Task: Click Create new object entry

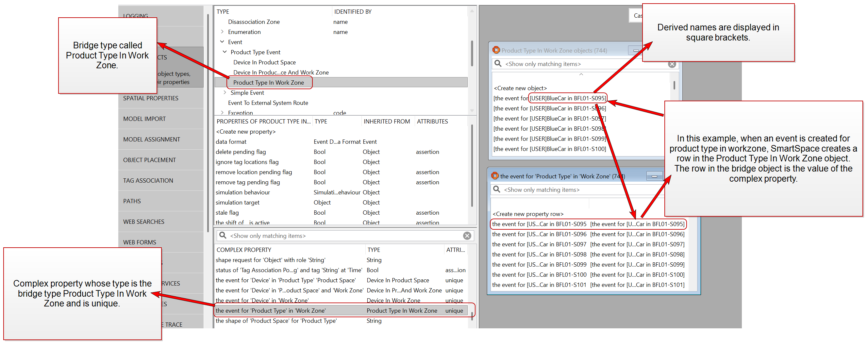Action: tap(520, 88)
